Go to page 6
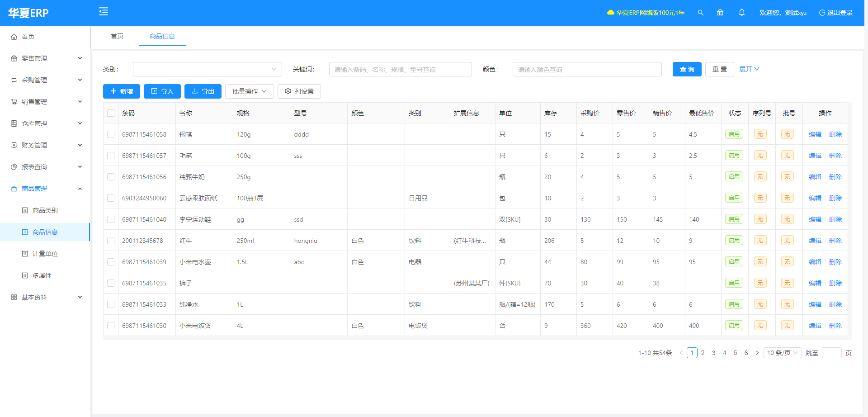This screenshot has height=417, width=868. tap(746, 353)
